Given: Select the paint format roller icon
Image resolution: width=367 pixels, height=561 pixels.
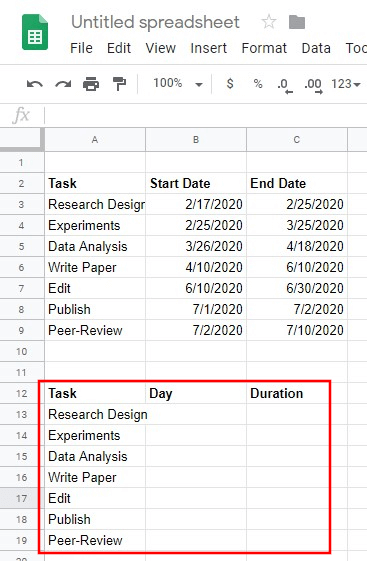Looking at the screenshot, I should (119, 84).
